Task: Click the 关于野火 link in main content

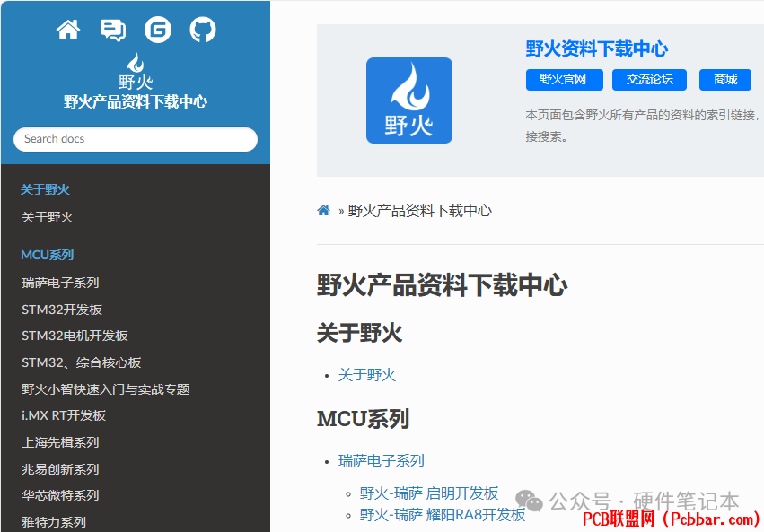Action: tap(367, 375)
